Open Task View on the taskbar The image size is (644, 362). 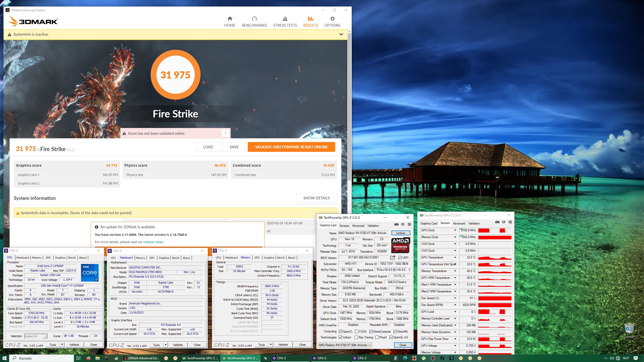coord(78,358)
